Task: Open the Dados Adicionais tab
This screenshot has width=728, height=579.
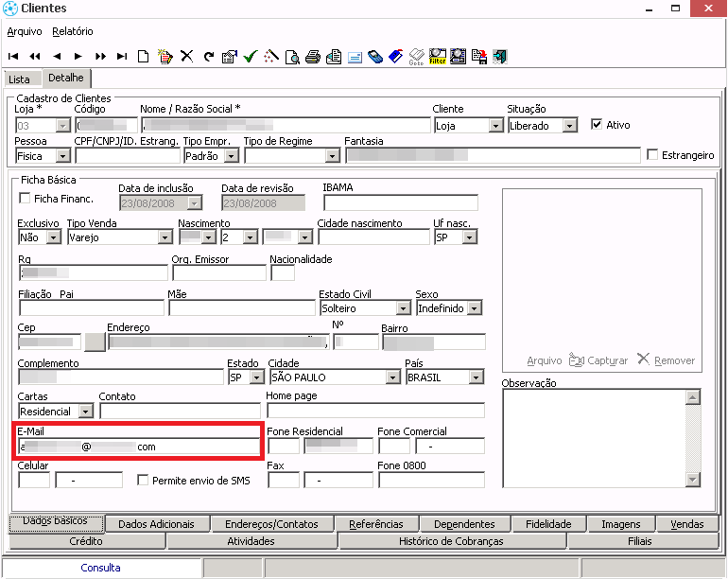Action: point(157,524)
